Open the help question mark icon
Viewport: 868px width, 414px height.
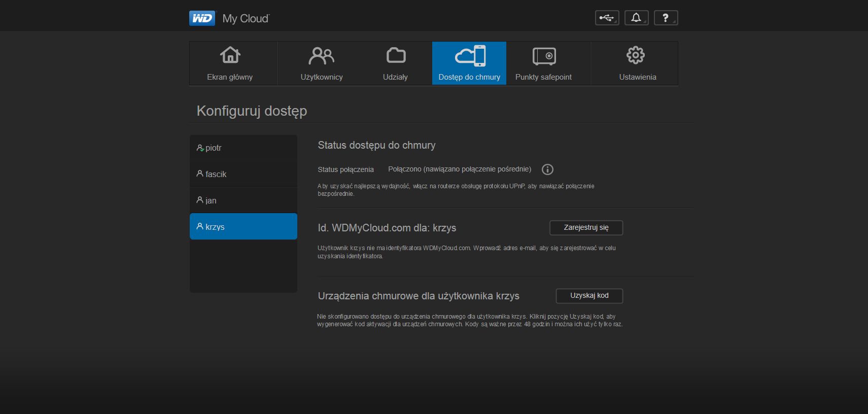click(x=666, y=18)
